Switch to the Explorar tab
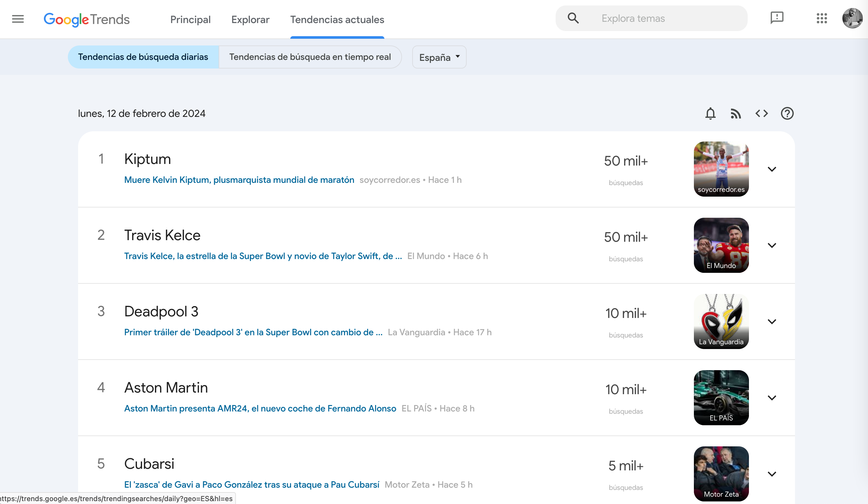 point(250,20)
